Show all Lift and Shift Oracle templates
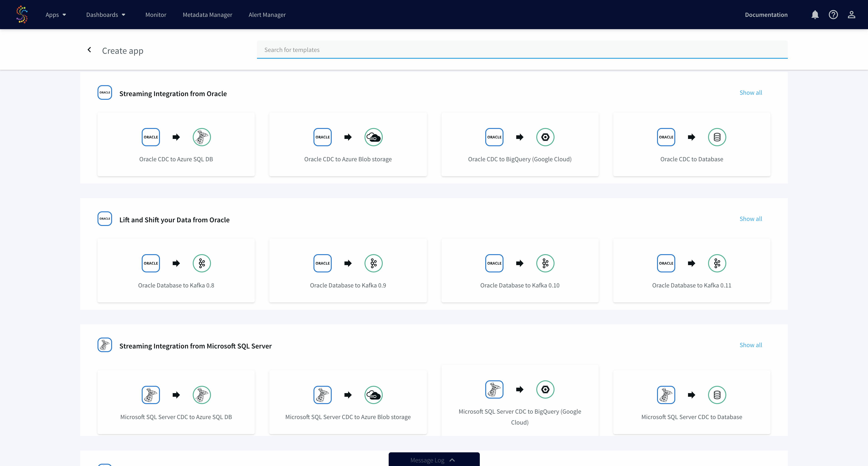 point(750,219)
